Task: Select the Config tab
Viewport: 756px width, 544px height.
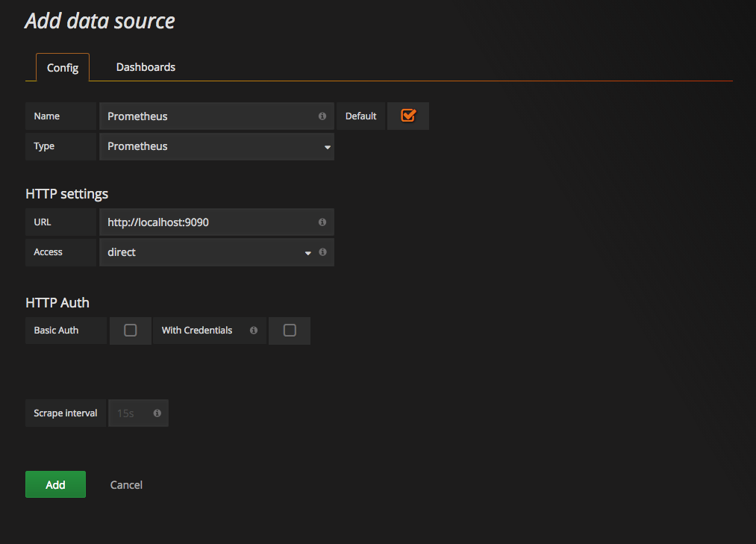Action: tap(63, 68)
